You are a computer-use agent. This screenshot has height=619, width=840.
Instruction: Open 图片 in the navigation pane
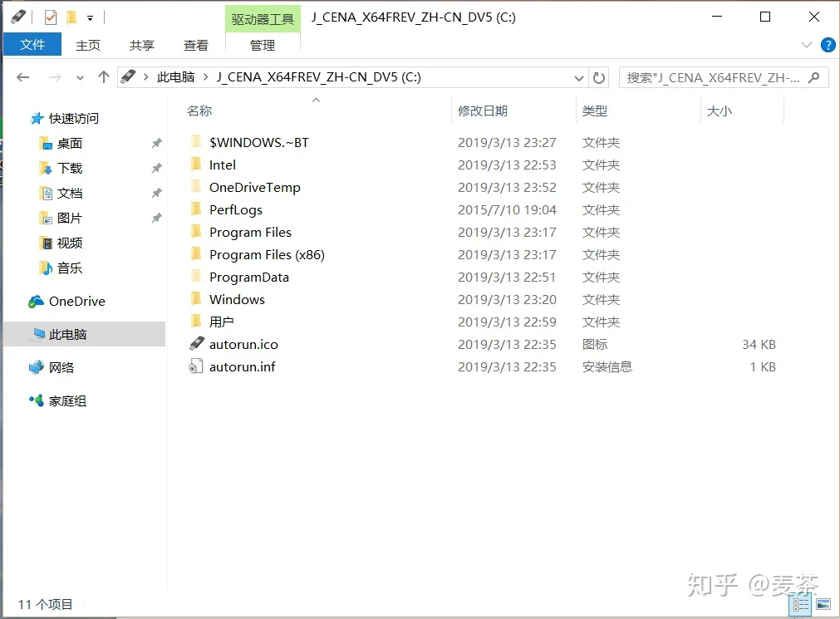coord(69,219)
